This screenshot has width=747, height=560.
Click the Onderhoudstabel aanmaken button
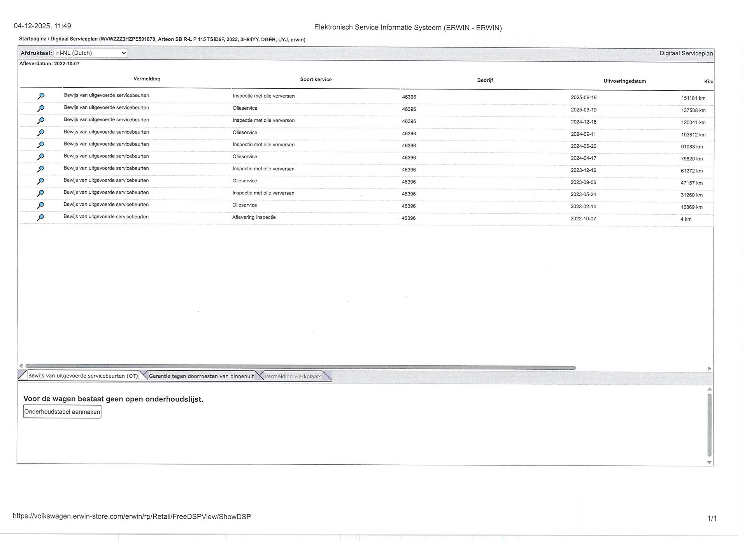coord(62,412)
